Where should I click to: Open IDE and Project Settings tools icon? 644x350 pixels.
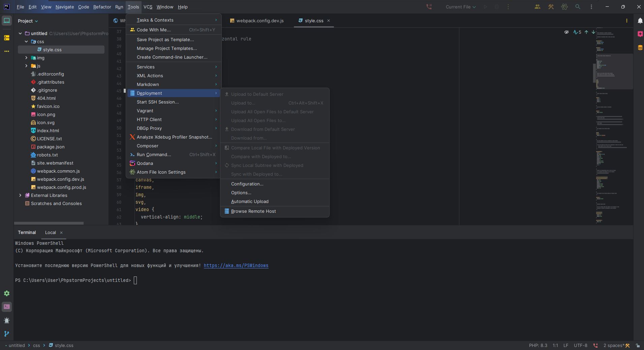coord(551,7)
